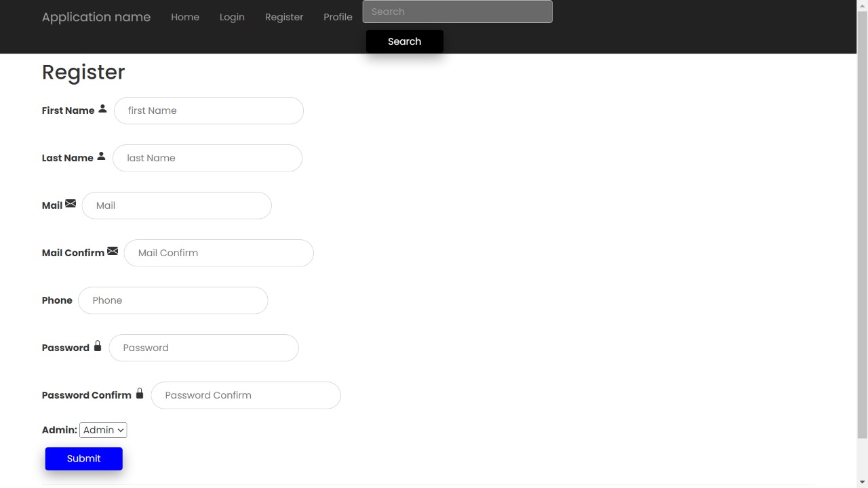Click the Application name brand link
The image size is (868, 488).
(96, 17)
